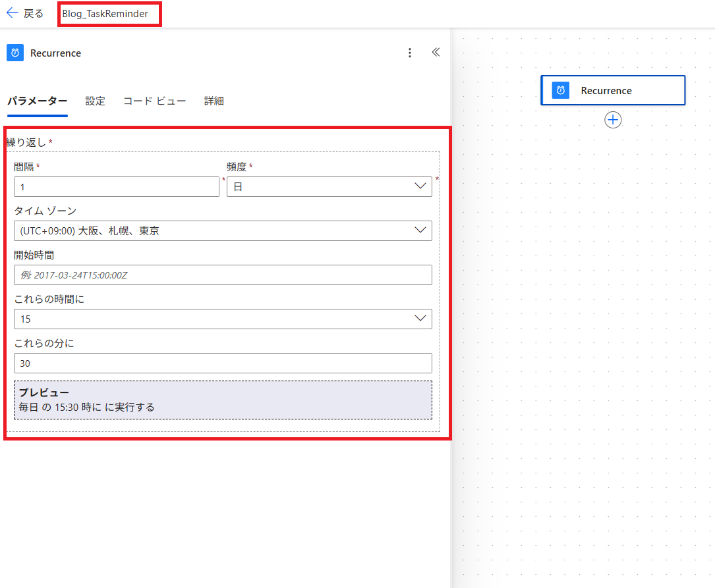The width and height of the screenshot is (715, 588).
Task: Expand the 頻度 frequency dropdown
Action: click(x=420, y=186)
